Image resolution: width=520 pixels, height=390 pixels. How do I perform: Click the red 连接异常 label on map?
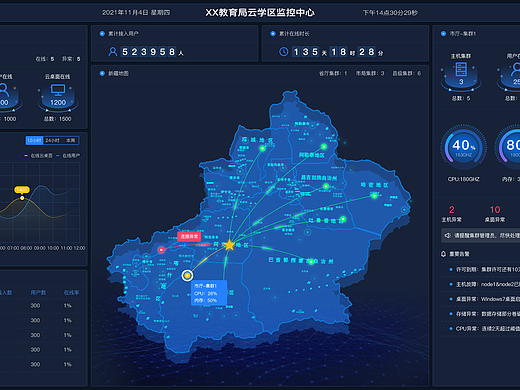pyautogui.click(x=189, y=236)
